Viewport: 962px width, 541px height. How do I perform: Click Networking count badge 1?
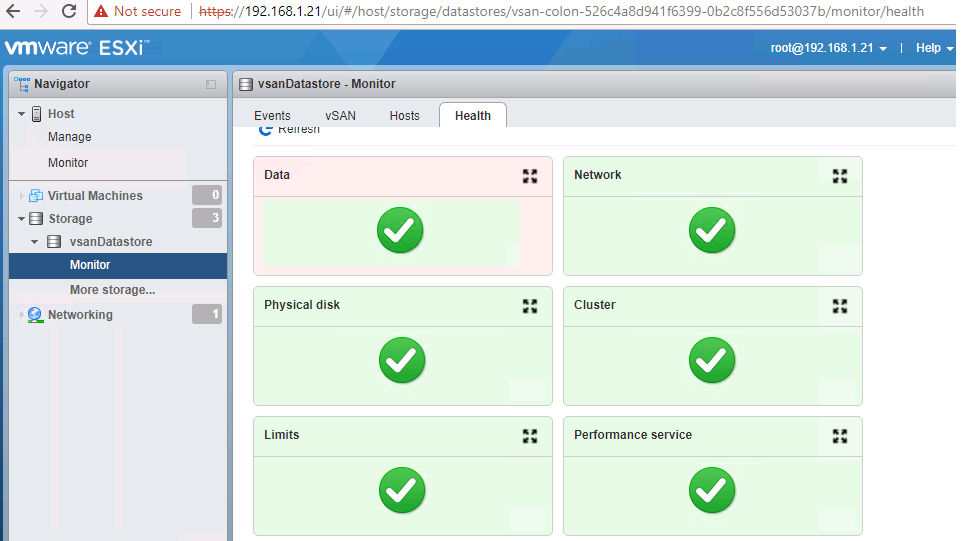[x=207, y=314]
